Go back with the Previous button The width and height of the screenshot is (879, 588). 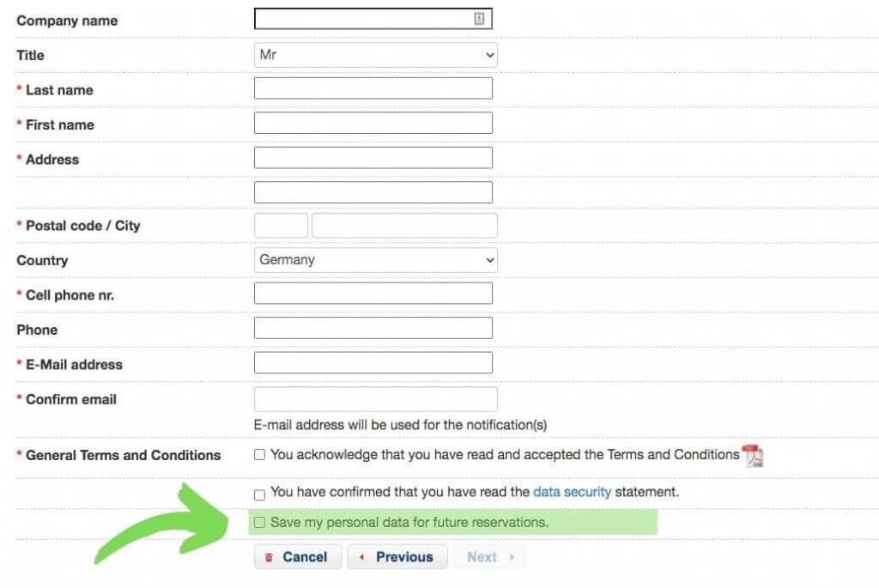tap(397, 557)
